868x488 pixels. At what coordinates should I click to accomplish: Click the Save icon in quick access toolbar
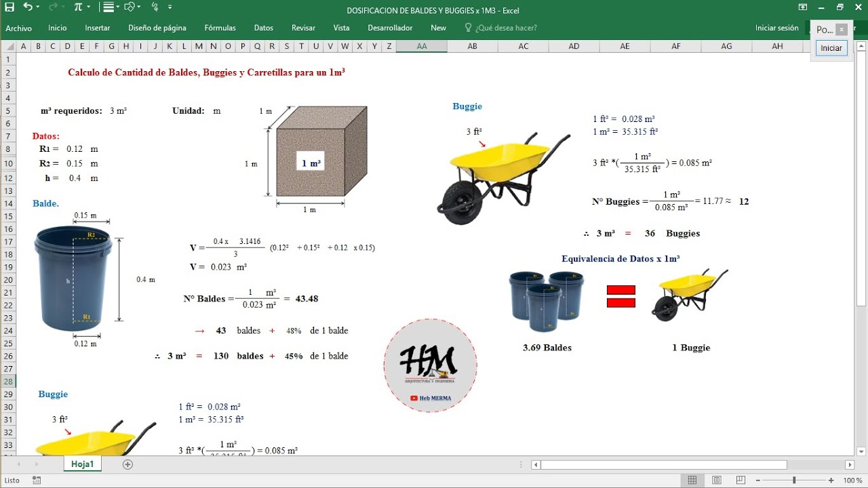tap(9, 7)
